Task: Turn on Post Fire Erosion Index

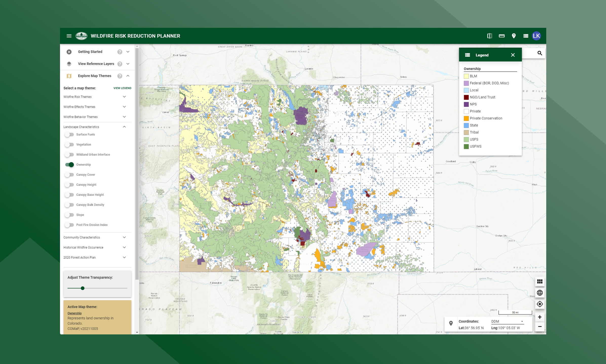Action: coord(69,225)
